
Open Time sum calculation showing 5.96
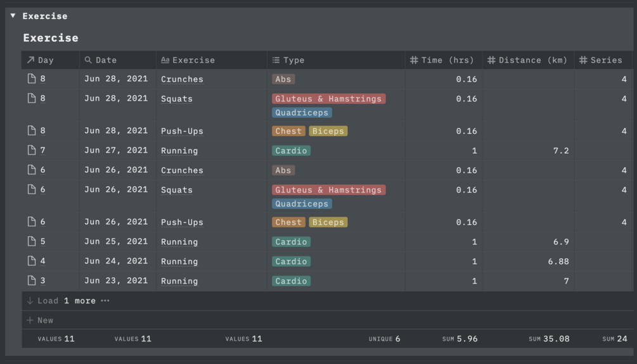click(460, 339)
